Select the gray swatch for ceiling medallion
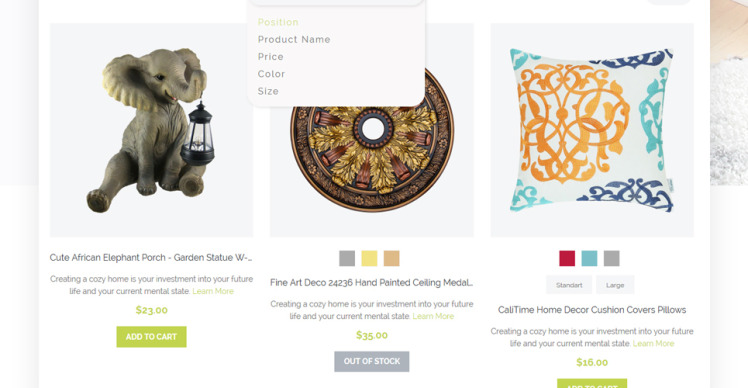Screen dimensions: 748x388 click(x=347, y=258)
